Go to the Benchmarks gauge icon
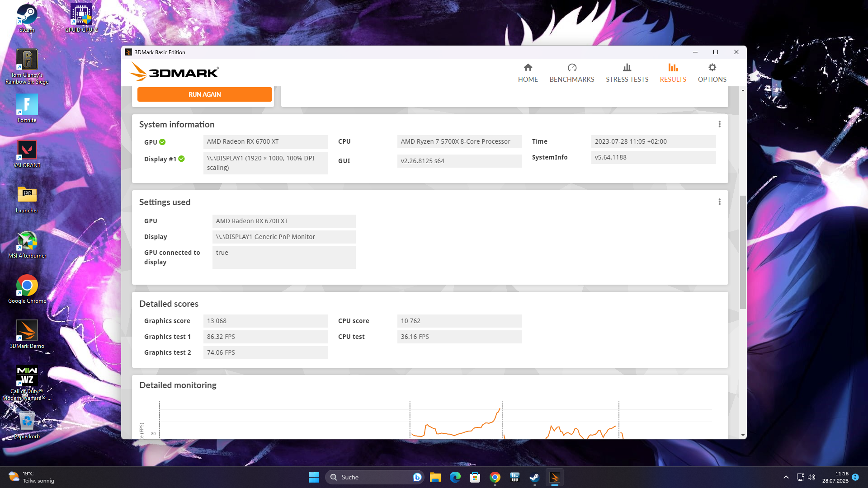 point(572,68)
